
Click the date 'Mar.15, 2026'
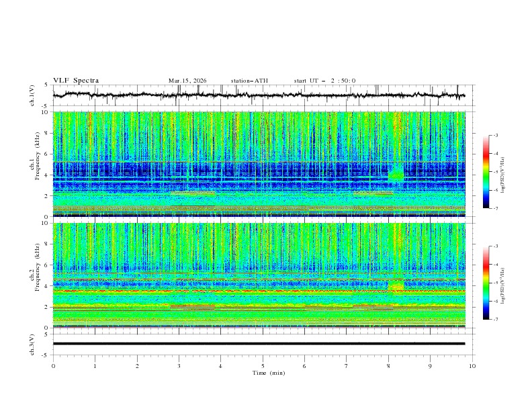tap(187, 81)
